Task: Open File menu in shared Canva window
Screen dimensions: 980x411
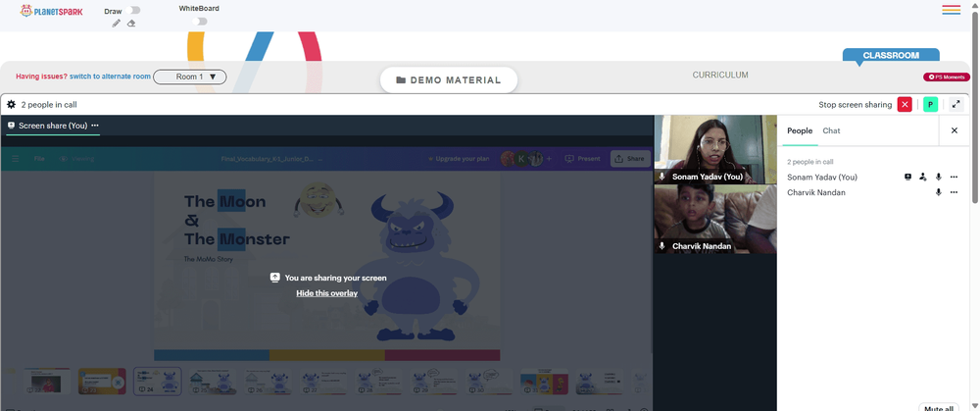Action: click(39, 159)
